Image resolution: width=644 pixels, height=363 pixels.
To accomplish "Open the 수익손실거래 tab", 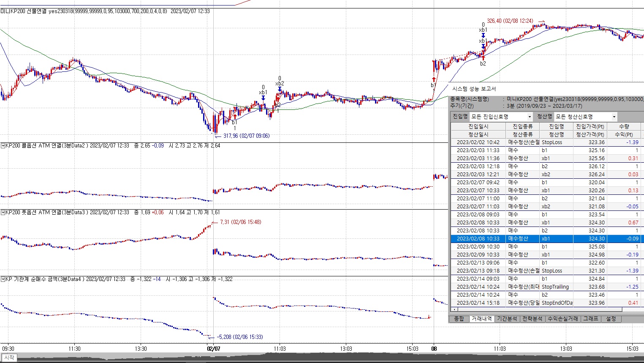I will pos(563,319).
